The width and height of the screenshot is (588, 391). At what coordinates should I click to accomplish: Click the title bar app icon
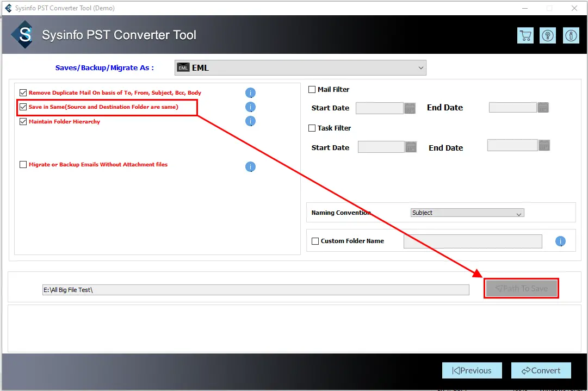[8, 8]
